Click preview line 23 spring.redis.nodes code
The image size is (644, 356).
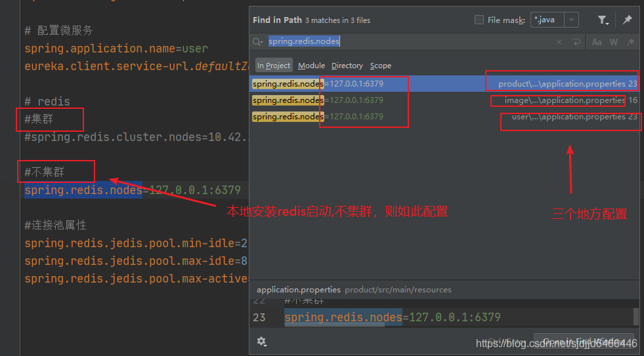click(x=392, y=317)
